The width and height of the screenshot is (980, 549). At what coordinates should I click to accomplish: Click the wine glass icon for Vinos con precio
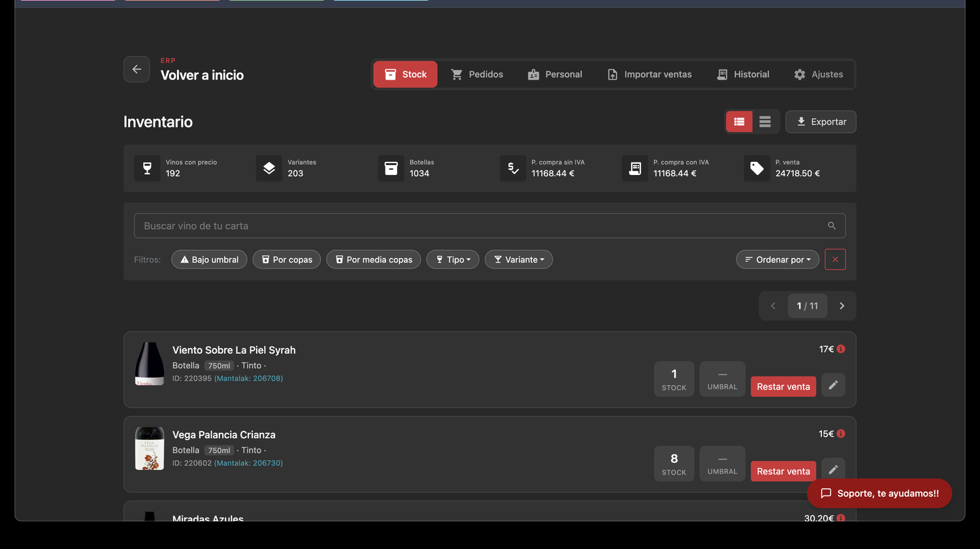[147, 168]
